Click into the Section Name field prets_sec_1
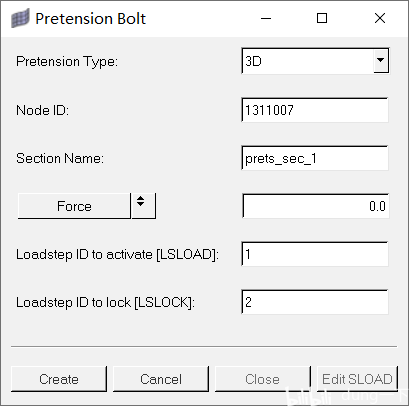 point(315,158)
